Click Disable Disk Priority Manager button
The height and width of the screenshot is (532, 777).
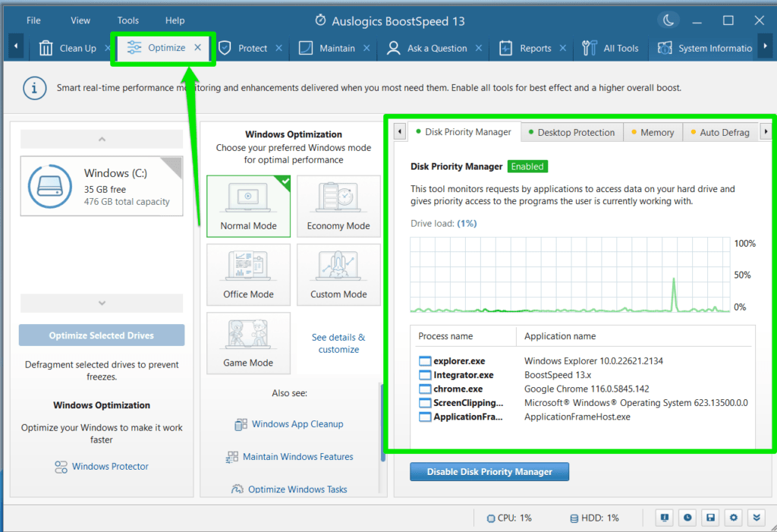pyautogui.click(x=489, y=471)
